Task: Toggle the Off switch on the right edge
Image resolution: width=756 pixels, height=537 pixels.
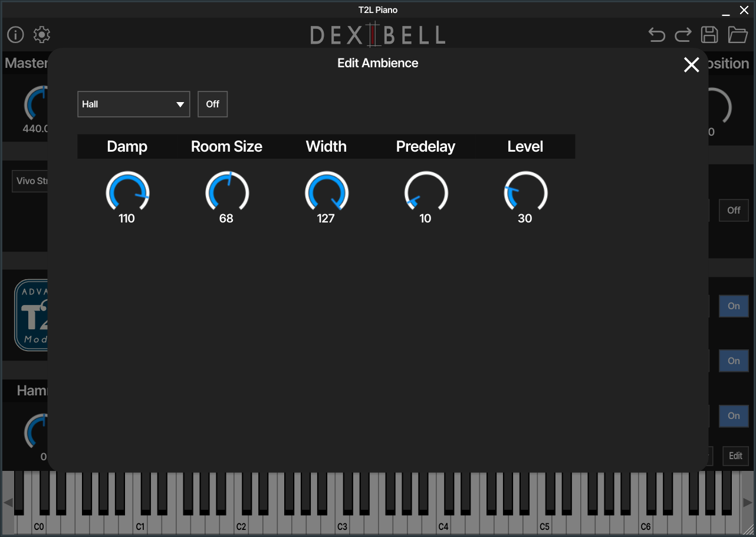Action: tap(734, 210)
